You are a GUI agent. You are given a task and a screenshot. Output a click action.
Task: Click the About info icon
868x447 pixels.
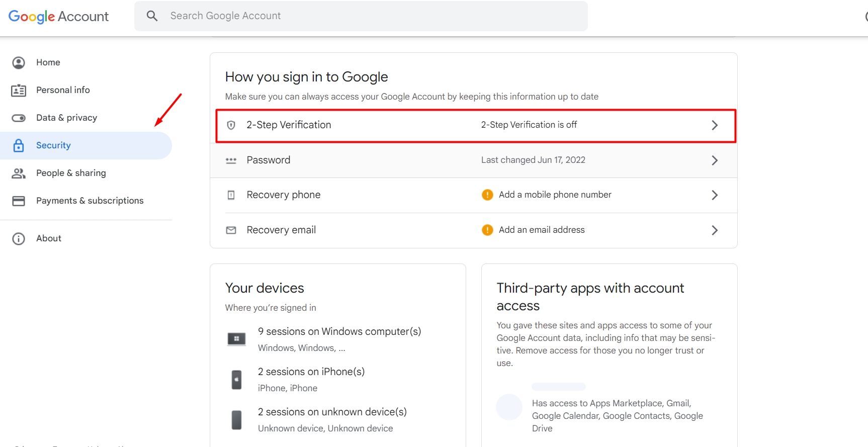[19, 239]
